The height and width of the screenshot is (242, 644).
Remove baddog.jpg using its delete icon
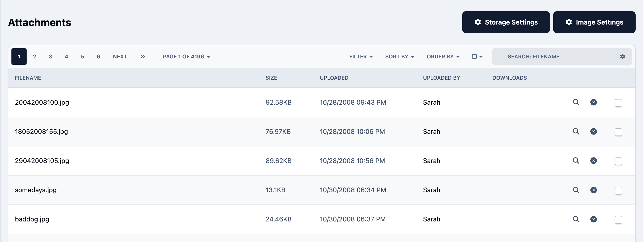tap(594, 220)
